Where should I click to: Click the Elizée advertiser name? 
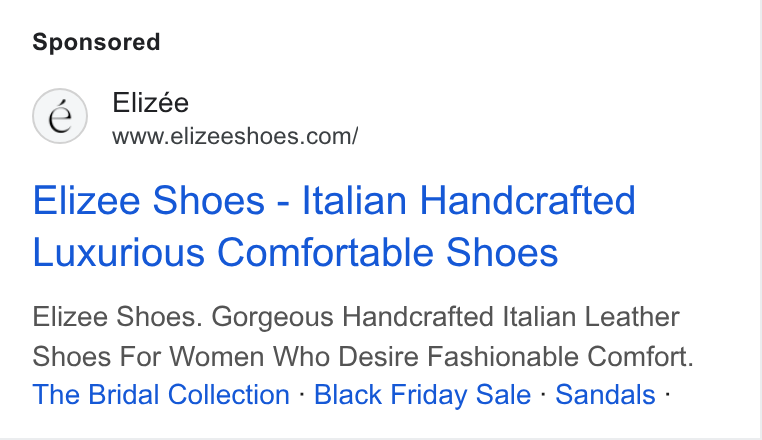150,103
